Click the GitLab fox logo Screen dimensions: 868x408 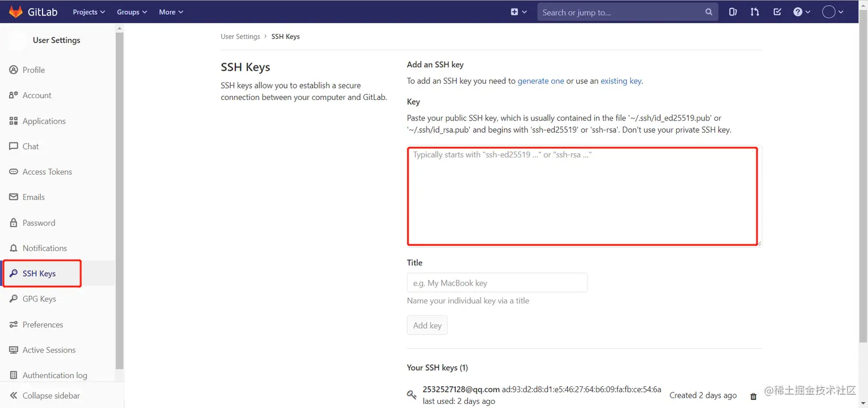[x=15, y=11]
